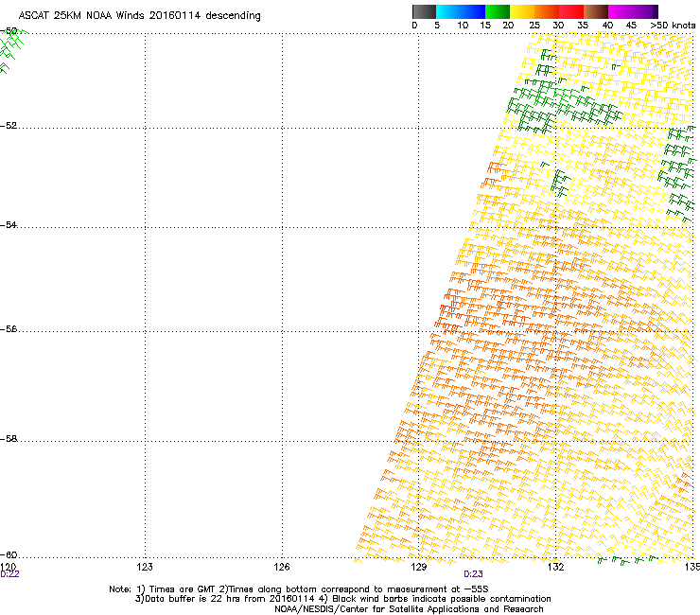Click the -60 latitude axis label
700x615 pixels.
9,555
